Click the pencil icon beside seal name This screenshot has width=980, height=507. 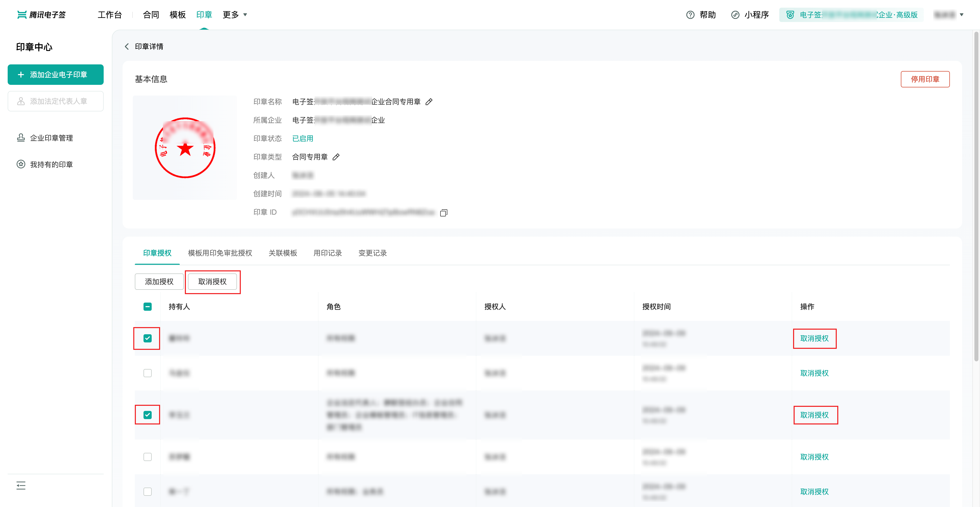[x=429, y=102]
